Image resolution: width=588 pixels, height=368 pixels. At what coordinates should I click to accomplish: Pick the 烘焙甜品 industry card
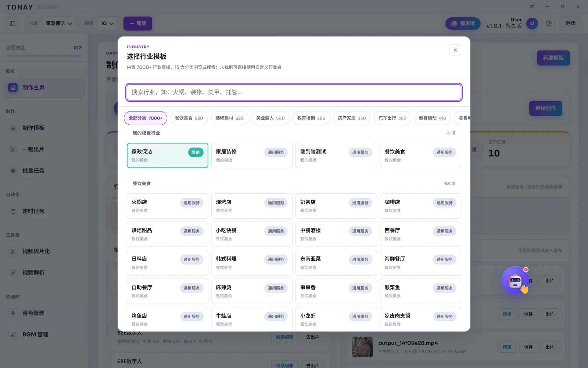point(168,234)
